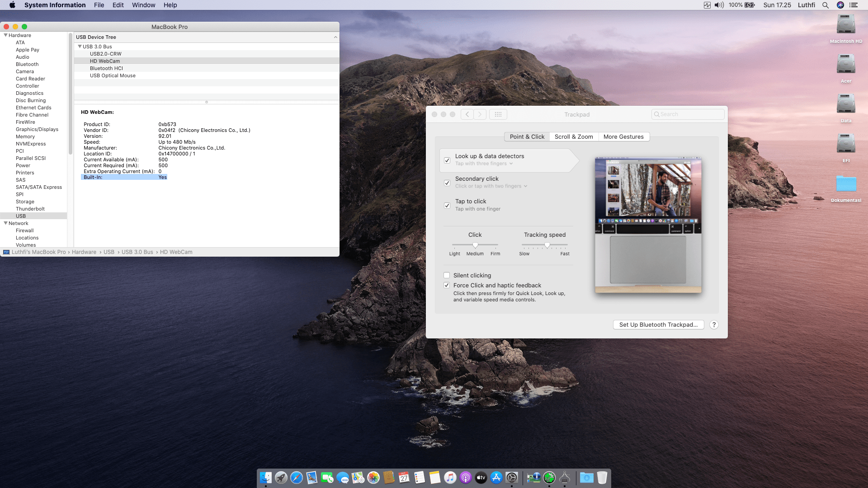Open the App Store from the Dock
The height and width of the screenshot is (488, 868).
[x=496, y=478]
